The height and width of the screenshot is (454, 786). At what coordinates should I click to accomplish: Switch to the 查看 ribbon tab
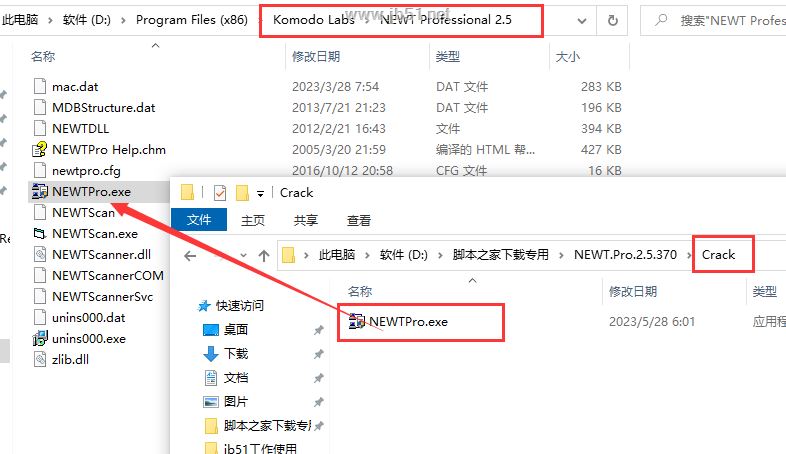pyautogui.click(x=359, y=220)
